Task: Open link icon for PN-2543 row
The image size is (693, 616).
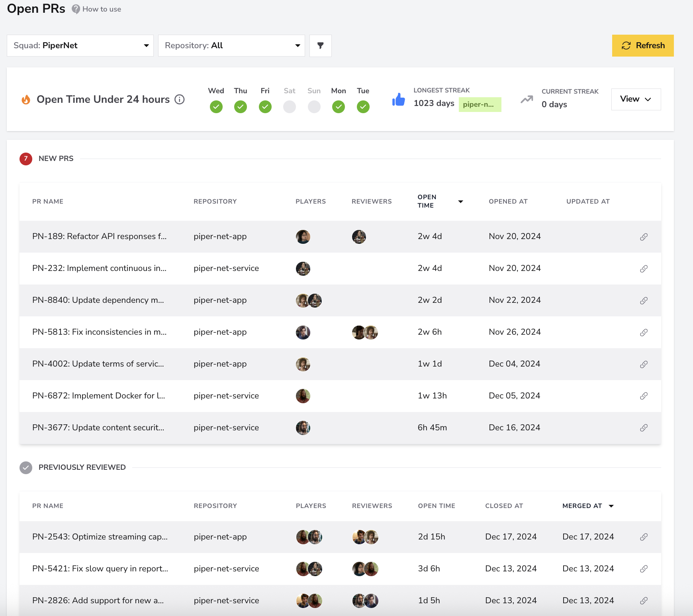Action: (x=644, y=537)
